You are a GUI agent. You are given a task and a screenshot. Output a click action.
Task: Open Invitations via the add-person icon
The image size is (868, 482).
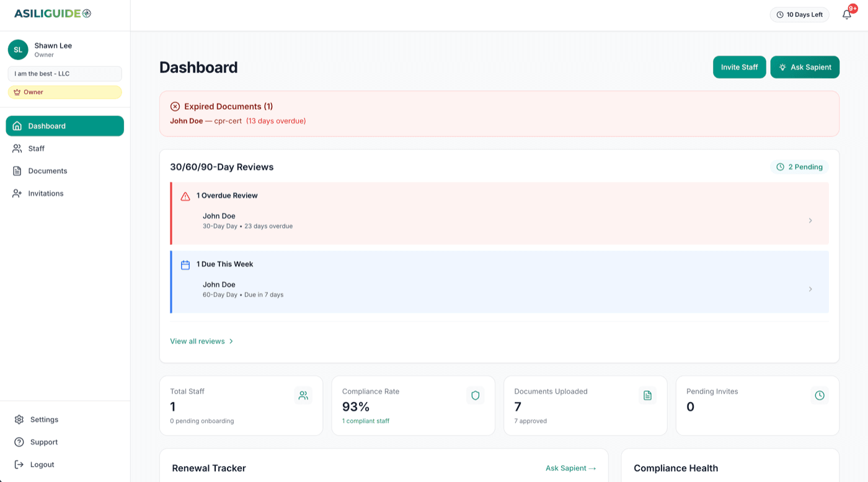17,193
